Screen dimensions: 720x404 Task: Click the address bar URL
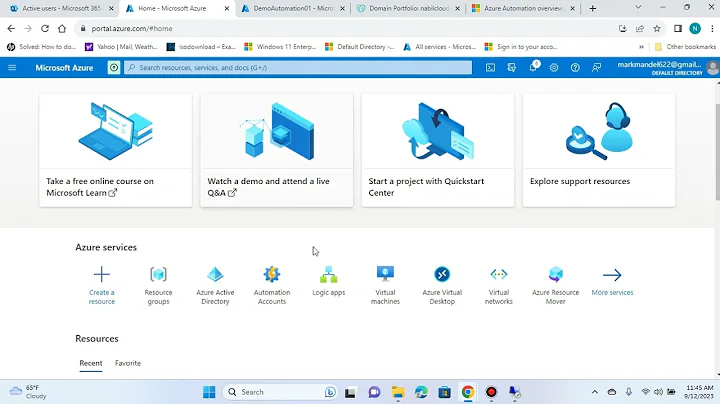pyautogui.click(x=132, y=28)
